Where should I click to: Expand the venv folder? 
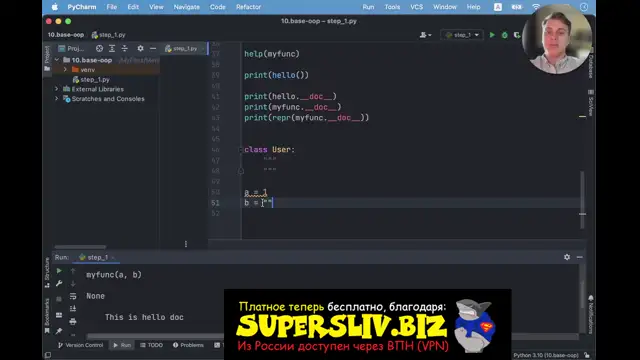(65, 70)
